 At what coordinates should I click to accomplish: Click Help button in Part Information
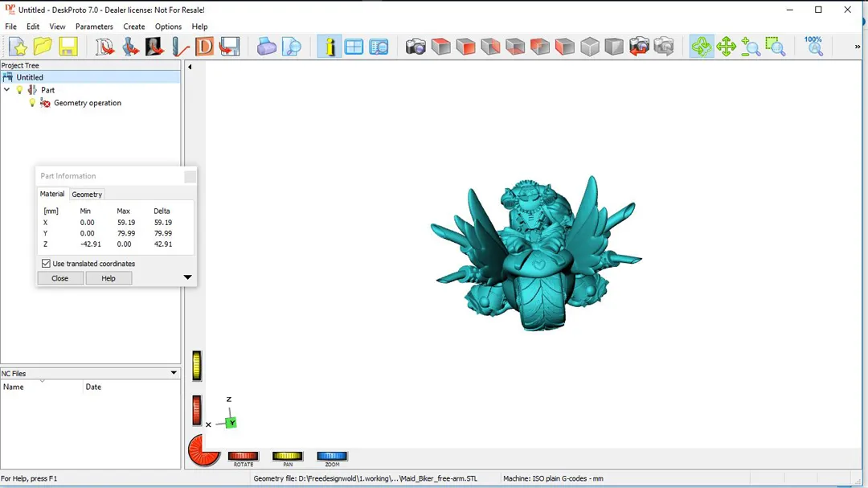click(108, 278)
